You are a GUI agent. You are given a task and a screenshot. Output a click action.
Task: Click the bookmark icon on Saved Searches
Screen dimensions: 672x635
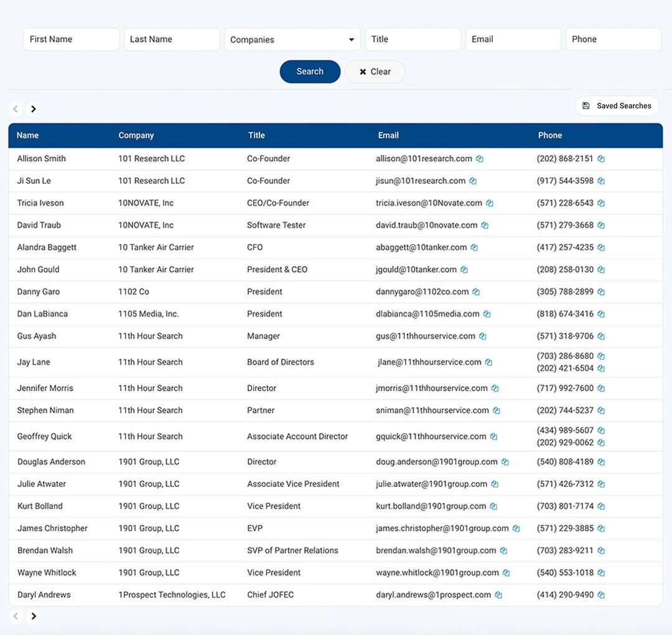[586, 106]
